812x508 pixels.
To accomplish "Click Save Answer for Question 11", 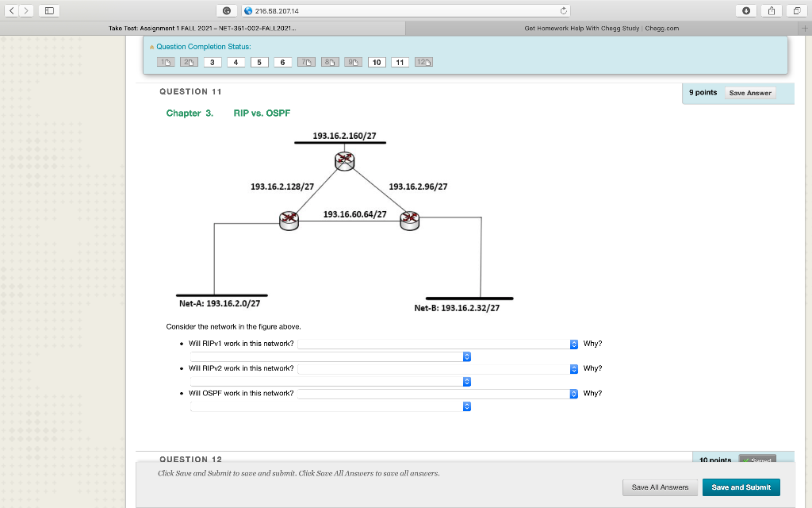I will click(749, 92).
